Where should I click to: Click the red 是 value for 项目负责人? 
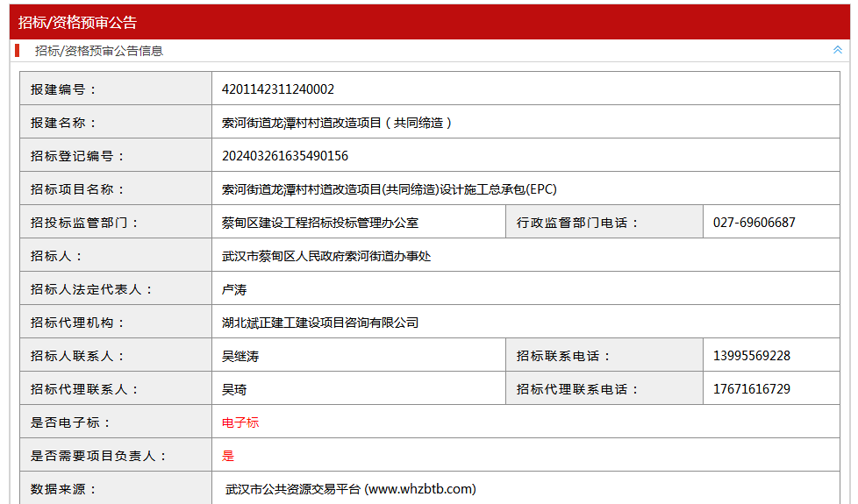coord(228,456)
